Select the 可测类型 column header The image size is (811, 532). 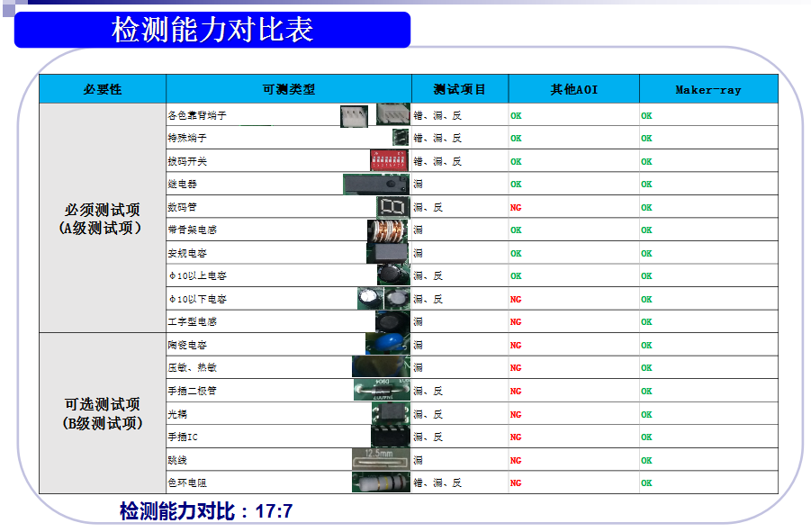(x=288, y=89)
